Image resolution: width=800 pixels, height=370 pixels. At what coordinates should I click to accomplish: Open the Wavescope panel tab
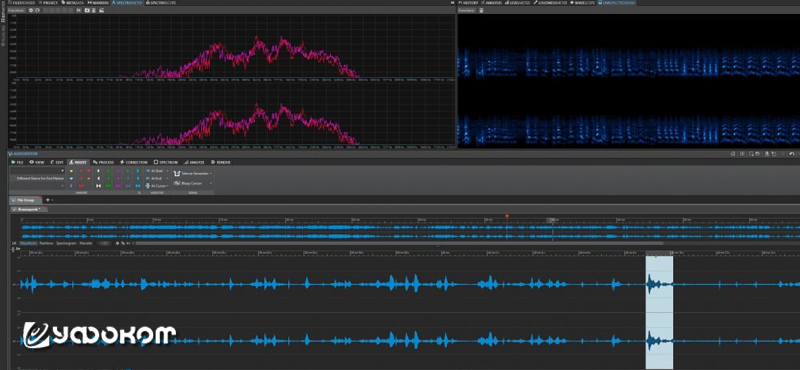click(x=582, y=3)
